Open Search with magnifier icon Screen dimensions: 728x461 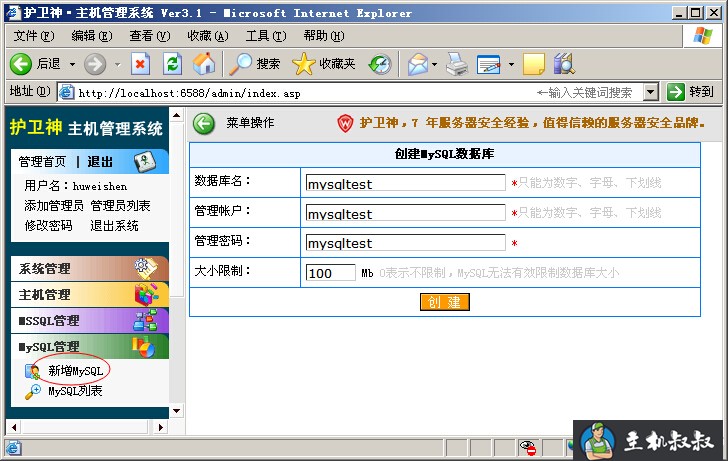click(x=240, y=64)
